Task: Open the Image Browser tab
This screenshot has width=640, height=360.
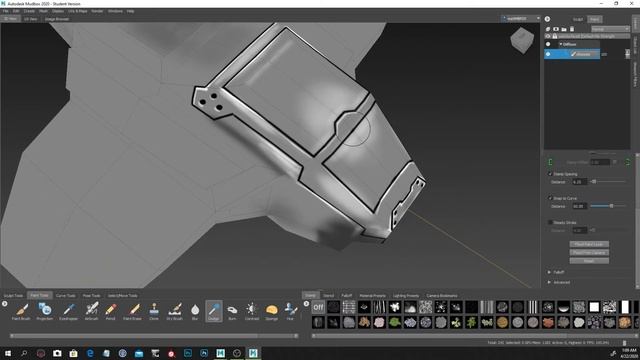Action: pyautogui.click(x=57, y=19)
